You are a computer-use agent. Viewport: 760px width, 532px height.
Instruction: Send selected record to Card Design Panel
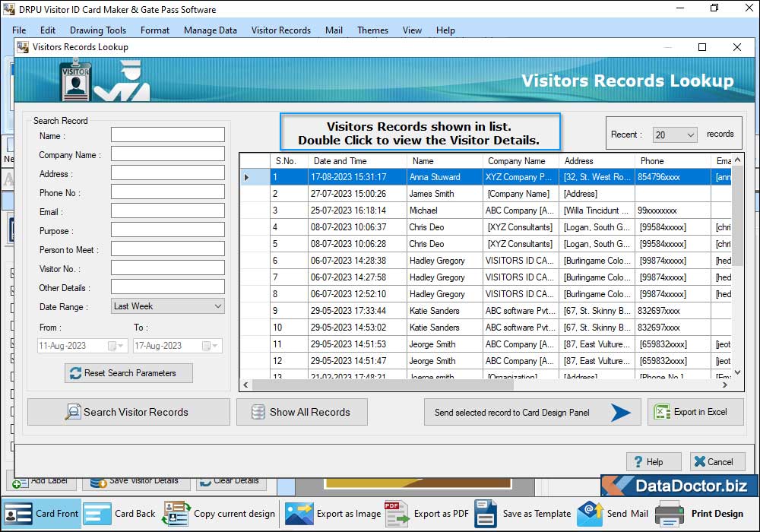pos(532,413)
